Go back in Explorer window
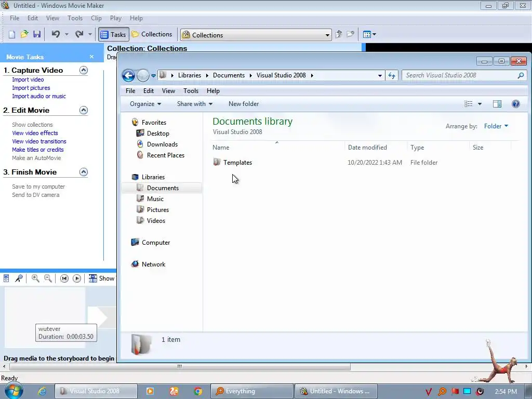This screenshot has height=399, width=532. (129, 75)
